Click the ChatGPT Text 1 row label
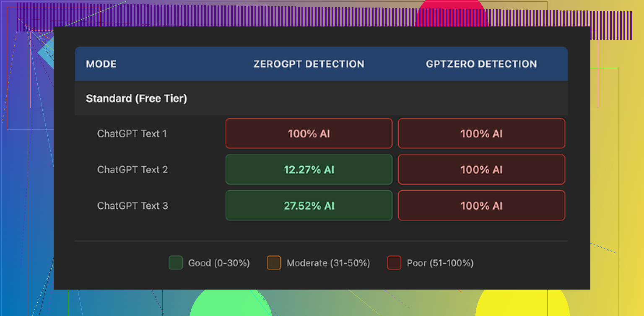 (x=132, y=134)
